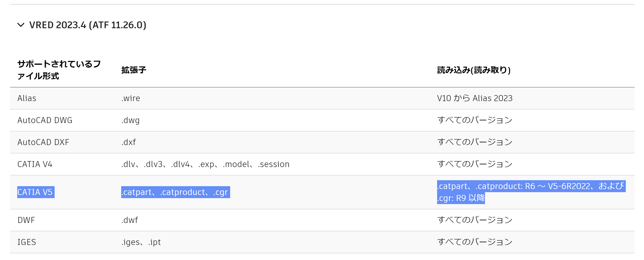Click the .wire extension cell
This screenshot has height=260, width=644.
(131, 98)
